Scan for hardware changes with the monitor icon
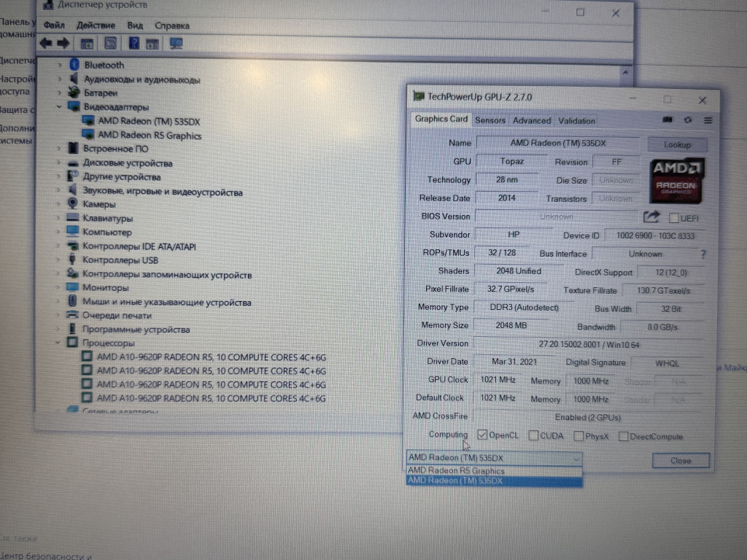The height and width of the screenshot is (560, 747). [x=177, y=44]
